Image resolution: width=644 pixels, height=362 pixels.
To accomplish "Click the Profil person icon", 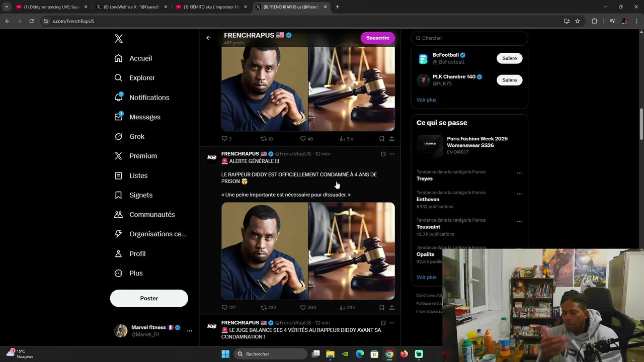I will point(118,254).
